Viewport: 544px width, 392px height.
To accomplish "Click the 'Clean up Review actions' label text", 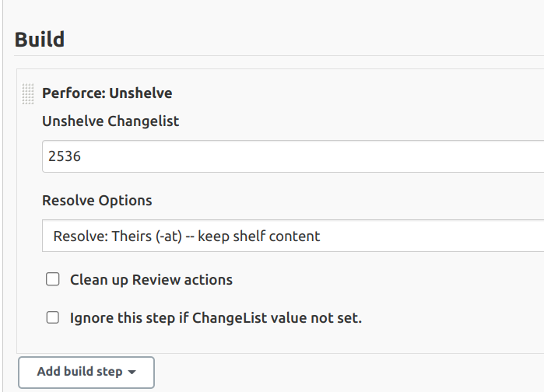I will 151,279.
